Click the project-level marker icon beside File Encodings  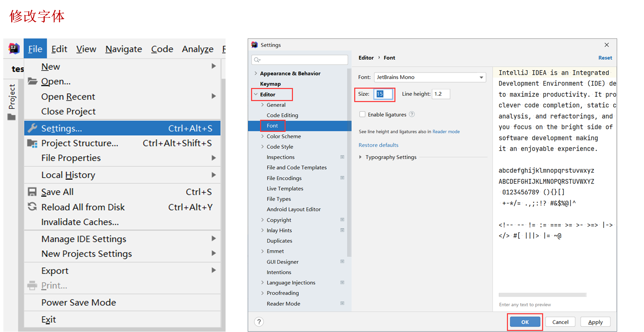(x=342, y=178)
